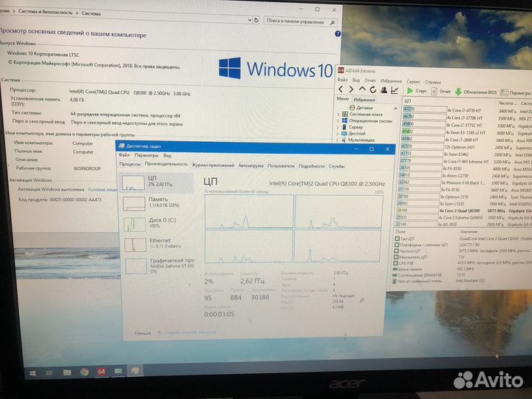
Task: Switch to the Производительность tab
Action: click(166, 164)
